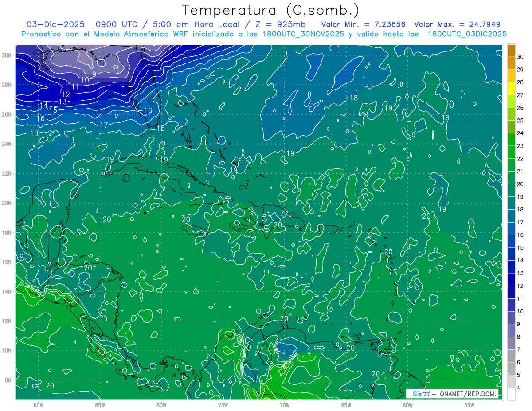
Task: Click the latitude axis label '28N'
Action: click(x=8, y=85)
